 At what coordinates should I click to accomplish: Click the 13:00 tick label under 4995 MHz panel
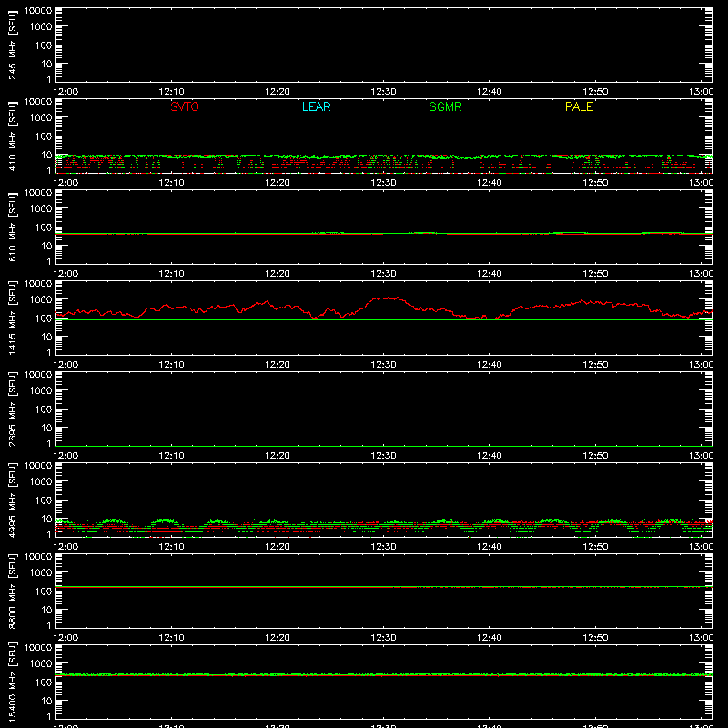pyautogui.click(x=701, y=547)
